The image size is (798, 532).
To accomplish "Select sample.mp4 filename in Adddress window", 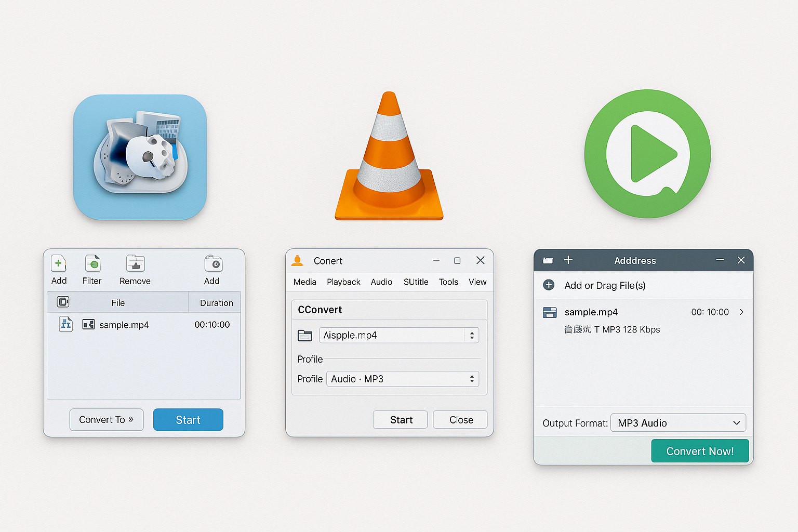I will pyautogui.click(x=591, y=312).
